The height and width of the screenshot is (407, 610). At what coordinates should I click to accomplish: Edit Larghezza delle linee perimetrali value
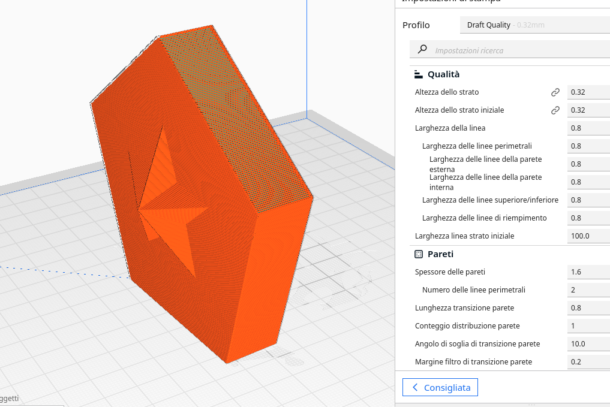[589, 146]
